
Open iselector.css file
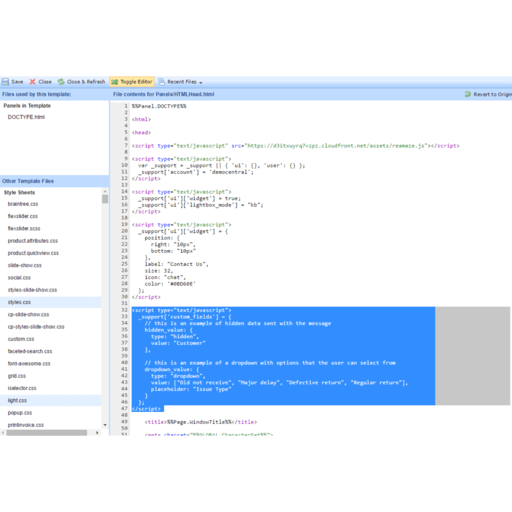(x=22, y=388)
